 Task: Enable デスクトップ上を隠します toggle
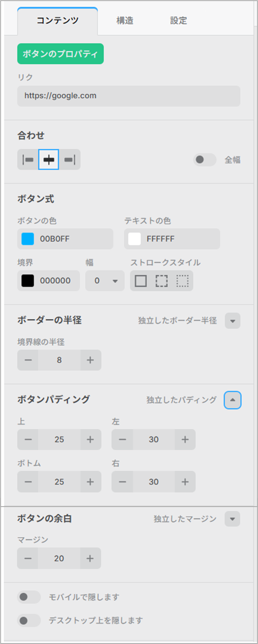point(29,621)
